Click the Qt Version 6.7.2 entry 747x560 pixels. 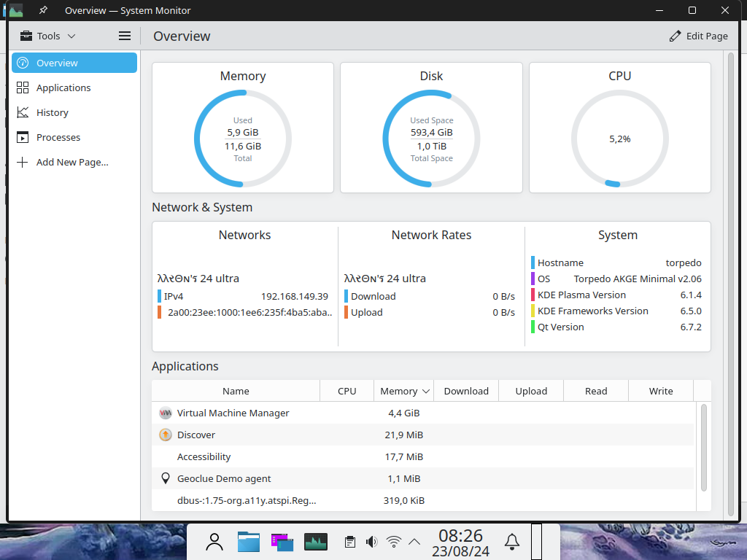616,327
